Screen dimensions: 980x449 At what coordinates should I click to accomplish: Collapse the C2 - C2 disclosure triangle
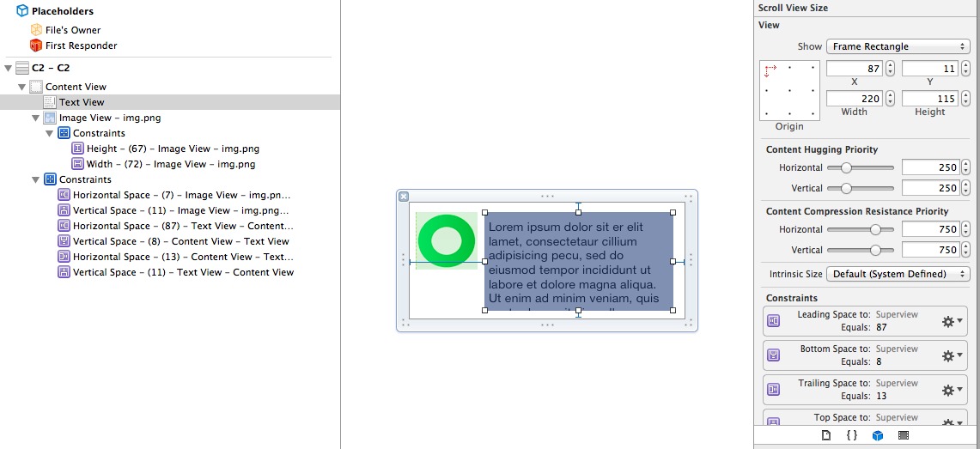click(x=8, y=68)
